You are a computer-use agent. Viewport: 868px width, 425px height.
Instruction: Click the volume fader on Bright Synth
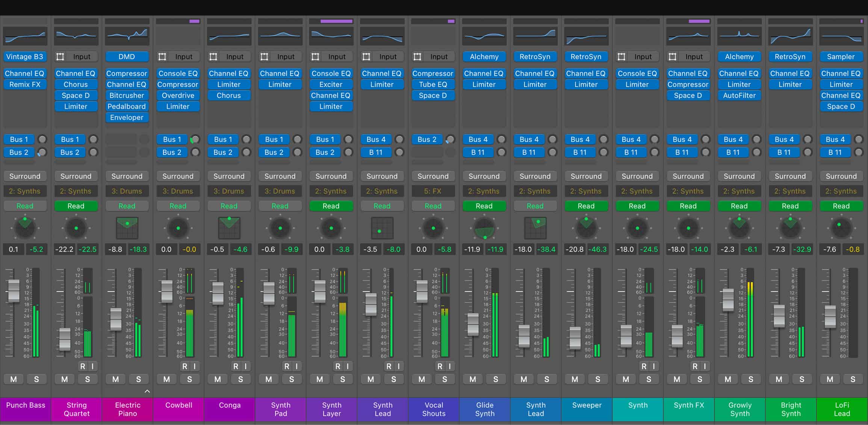(779, 316)
